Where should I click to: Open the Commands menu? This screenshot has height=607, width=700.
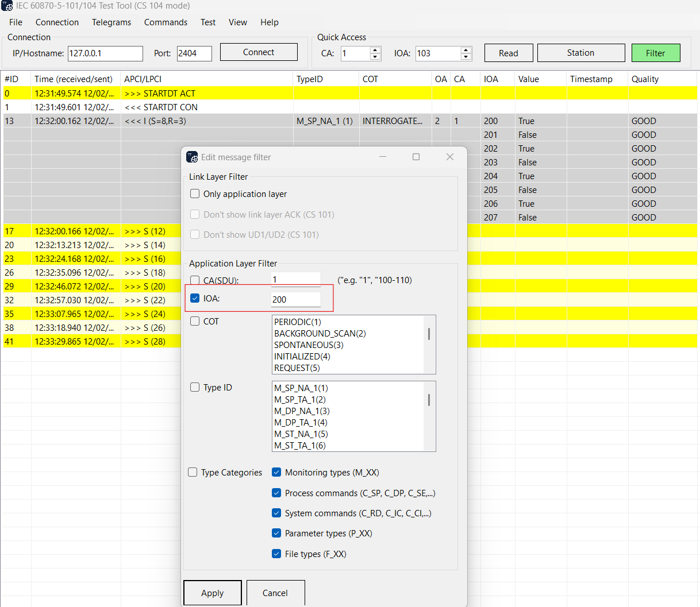(x=166, y=22)
